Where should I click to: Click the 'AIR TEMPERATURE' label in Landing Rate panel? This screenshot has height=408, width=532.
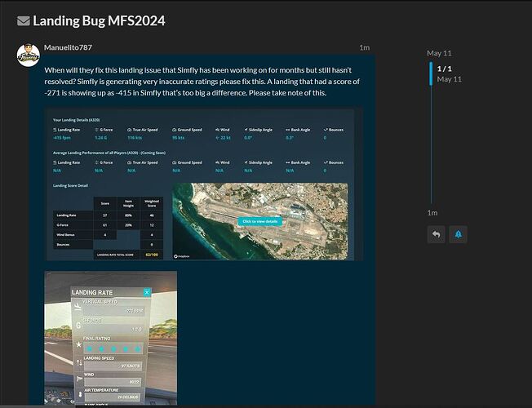[x=101, y=390]
